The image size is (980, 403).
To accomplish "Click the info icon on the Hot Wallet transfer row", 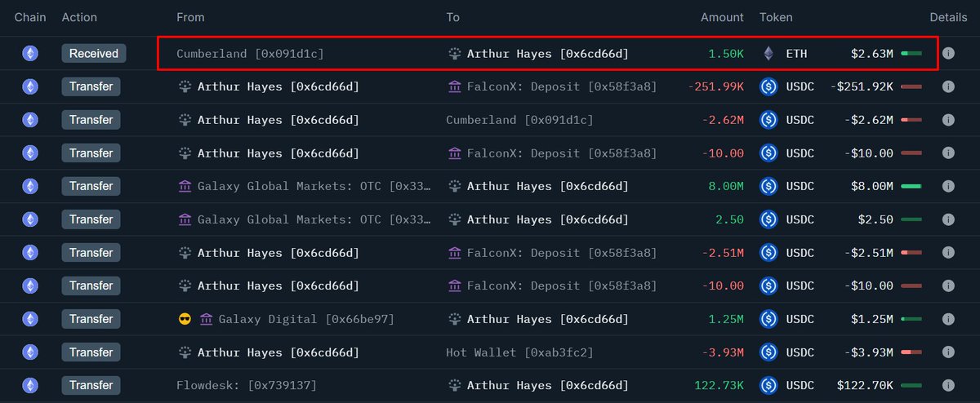I will (948, 352).
